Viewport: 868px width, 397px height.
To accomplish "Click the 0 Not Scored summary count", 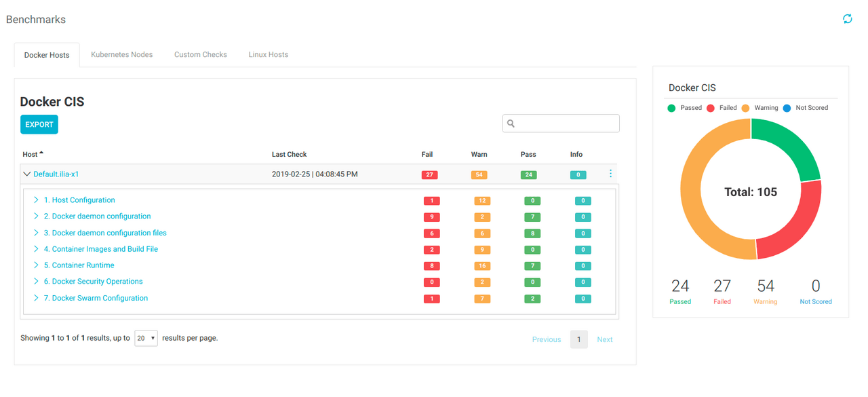I will (816, 286).
